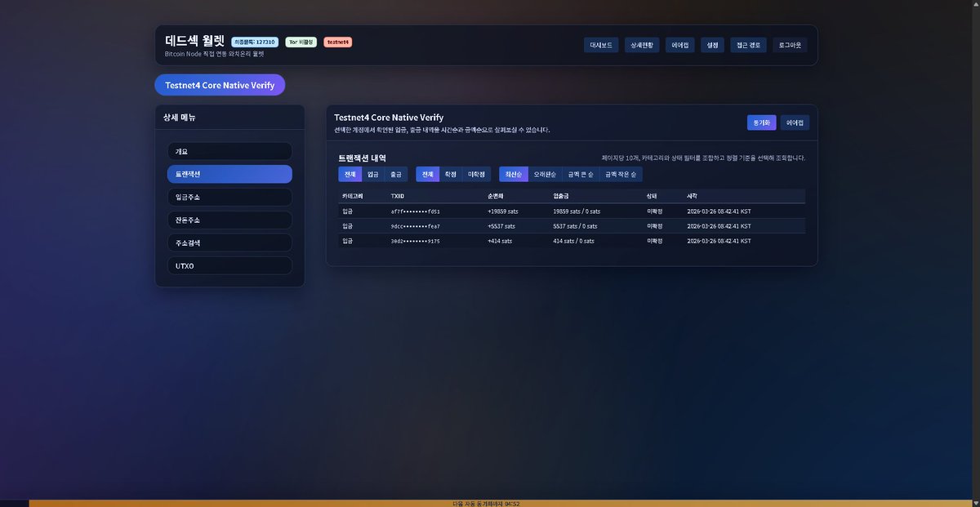Select the Testnet4 Core Native Verify wallet pill
The image size is (980, 507).
click(220, 85)
